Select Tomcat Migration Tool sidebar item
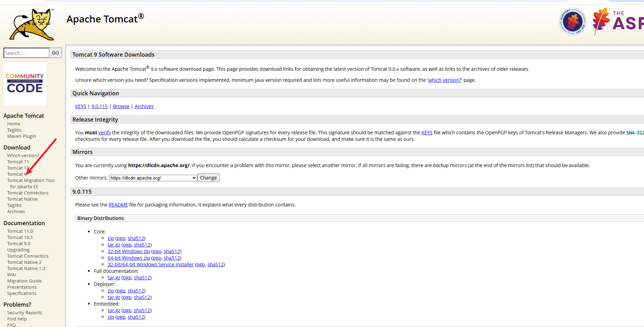Screen dimensions: 644x327 [31, 180]
